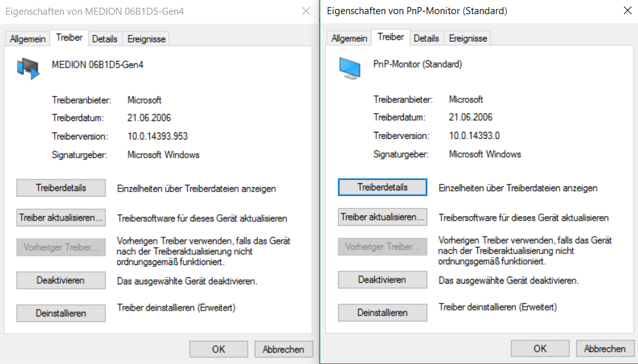Click the PnP-Monitor (Standard) device icon
The image size is (638, 364).
point(351,68)
